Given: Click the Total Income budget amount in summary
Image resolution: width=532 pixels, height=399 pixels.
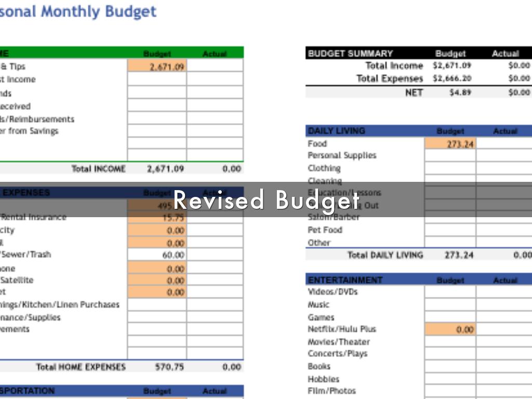Looking at the screenshot, I should point(451,66).
